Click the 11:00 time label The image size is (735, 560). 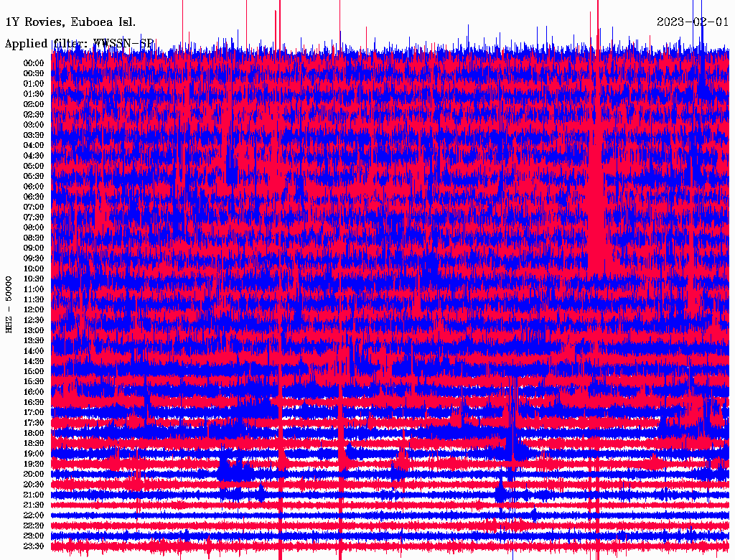coord(34,289)
